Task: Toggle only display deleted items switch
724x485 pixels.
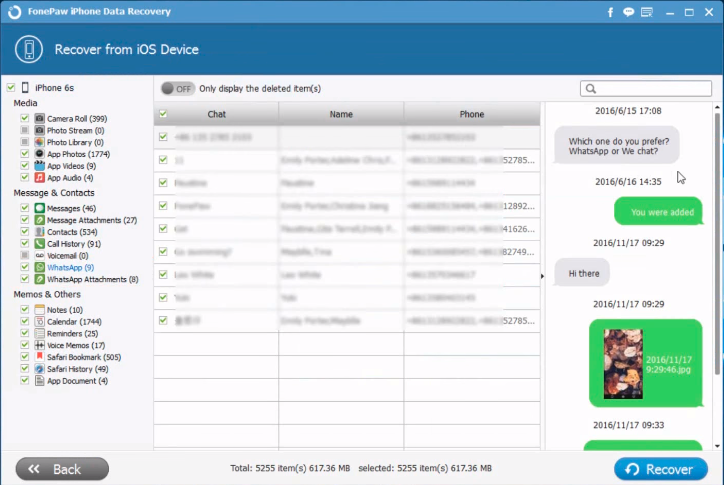Action: coord(177,89)
